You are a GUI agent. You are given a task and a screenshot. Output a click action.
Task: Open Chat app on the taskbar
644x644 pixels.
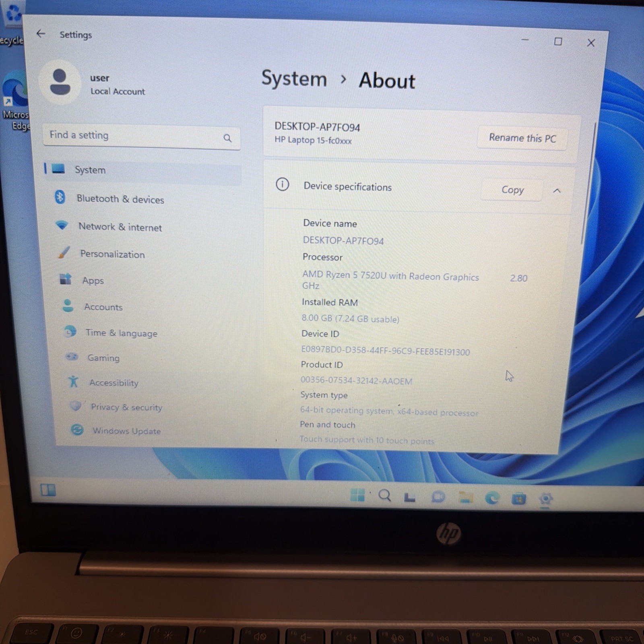coord(438,497)
